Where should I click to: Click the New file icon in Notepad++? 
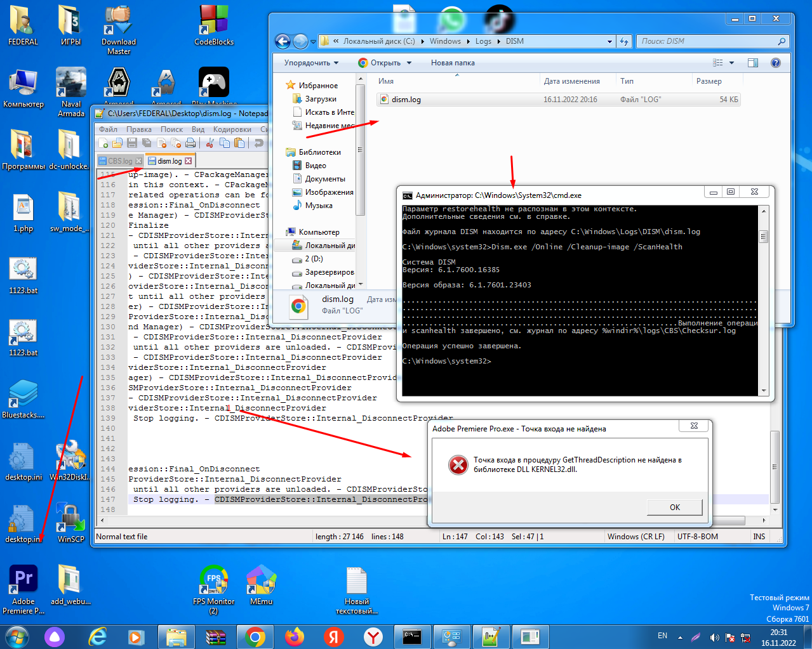click(x=103, y=143)
